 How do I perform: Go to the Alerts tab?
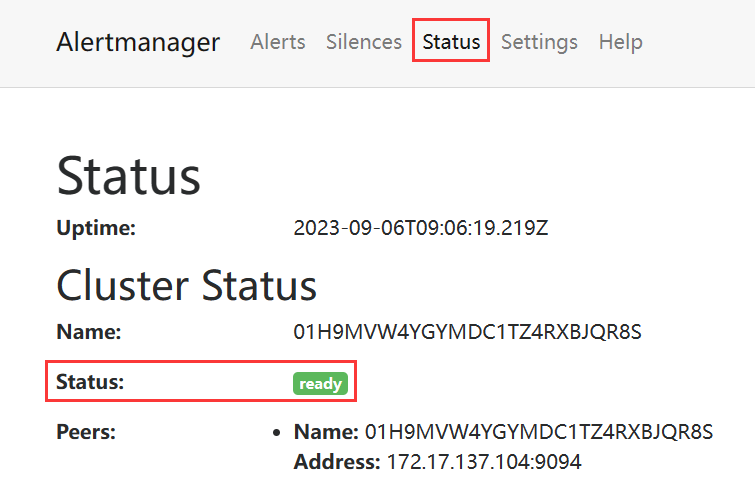pos(278,42)
